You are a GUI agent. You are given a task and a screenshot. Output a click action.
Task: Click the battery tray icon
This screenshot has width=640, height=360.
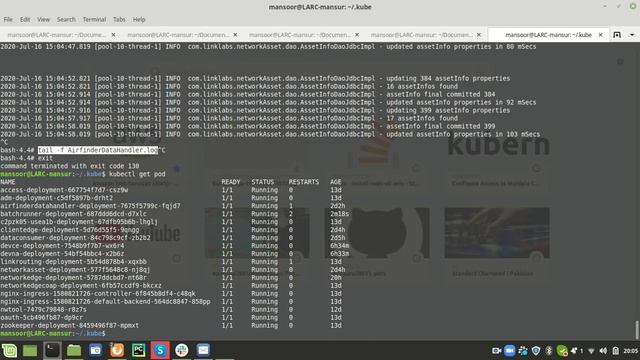tap(616, 351)
